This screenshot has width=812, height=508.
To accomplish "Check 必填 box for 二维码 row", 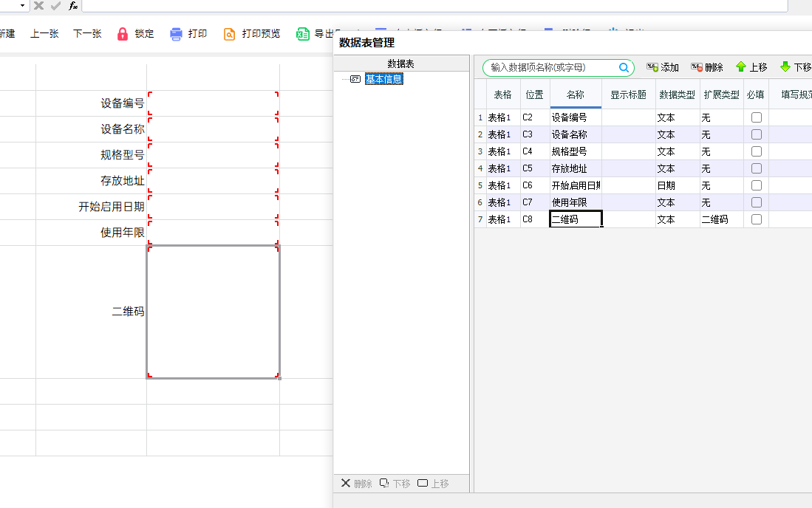I will 757,219.
